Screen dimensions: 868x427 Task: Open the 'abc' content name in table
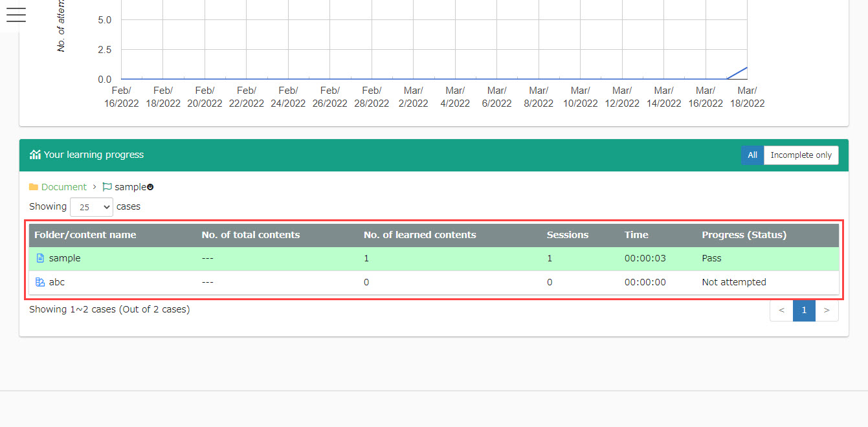pyautogui.click(x=57, y=282)
